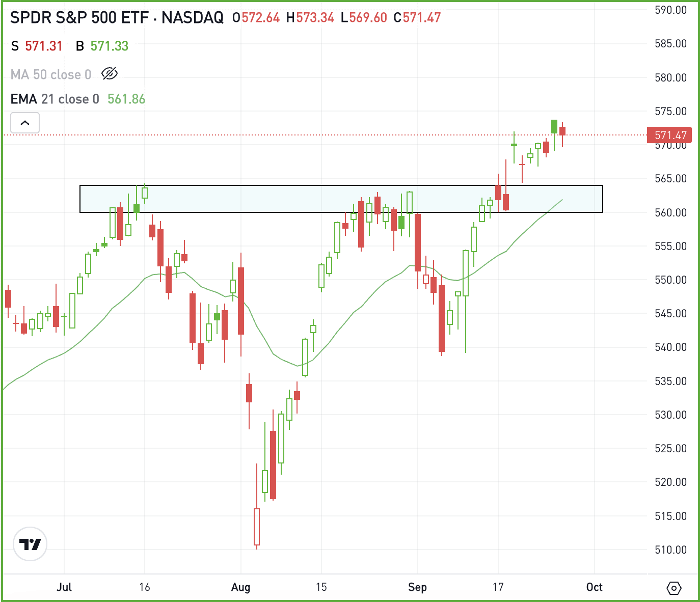The width and height of the screenshot is (700, 602).
Task: Click the EMA value 561.86
Action: point(126,99)
